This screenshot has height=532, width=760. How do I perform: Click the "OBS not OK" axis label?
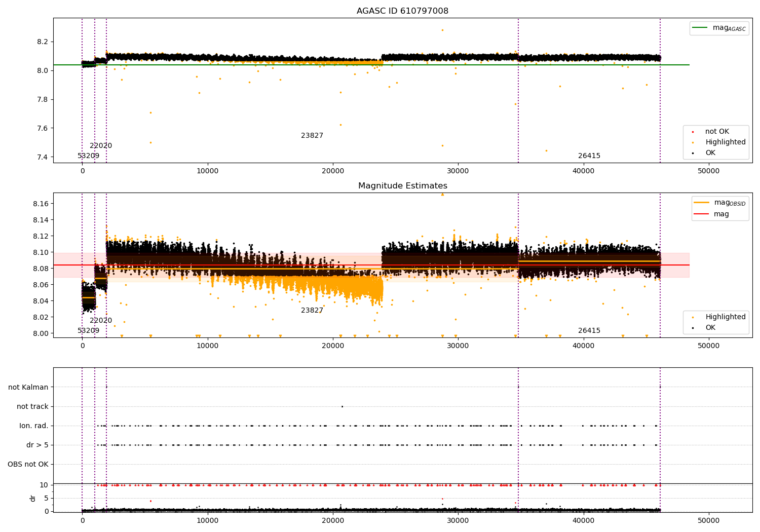pyautogui.click(x=28, y=464)
